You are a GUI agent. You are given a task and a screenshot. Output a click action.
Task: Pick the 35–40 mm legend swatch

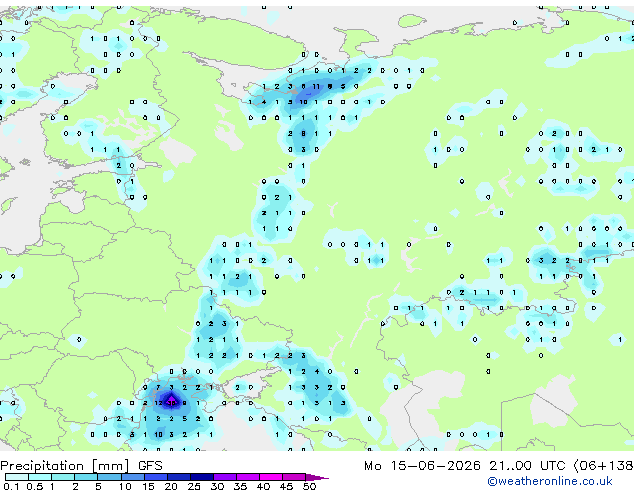pyautogui.click(x=247, y=477)
